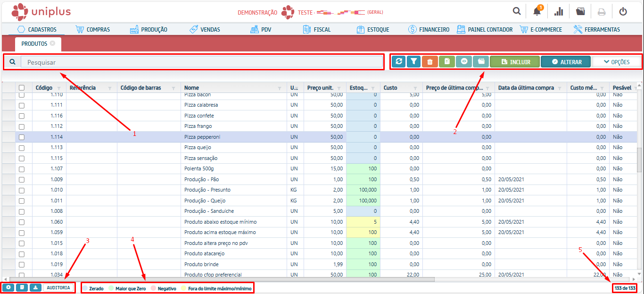The width and height of the screenshot is (644, 294).
Task: Open the folders icon in header
Action: click(580, 11)
